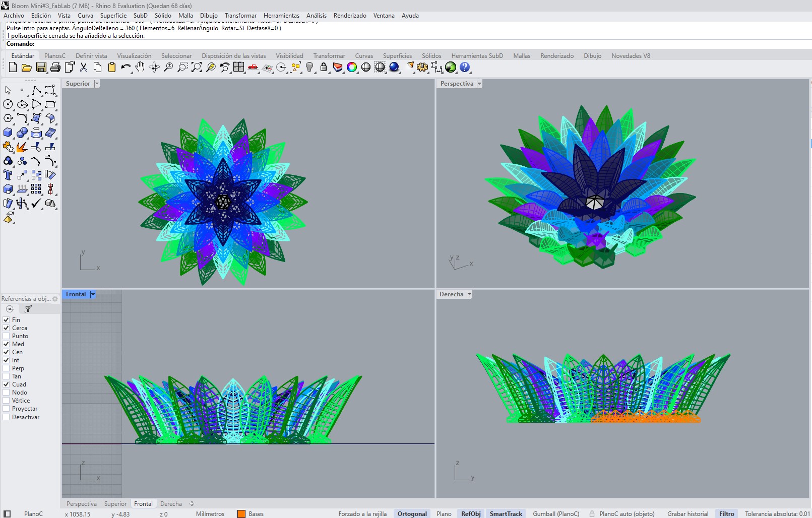
Task: Open the Perspectiva viewport dropdown
Action: point(479,83)
